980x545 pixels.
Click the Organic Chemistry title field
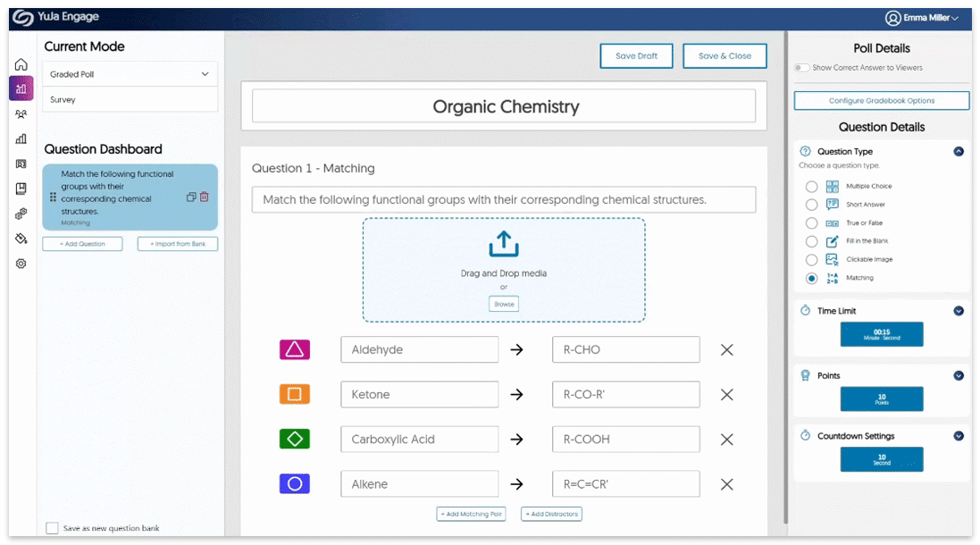pos(504,106)
